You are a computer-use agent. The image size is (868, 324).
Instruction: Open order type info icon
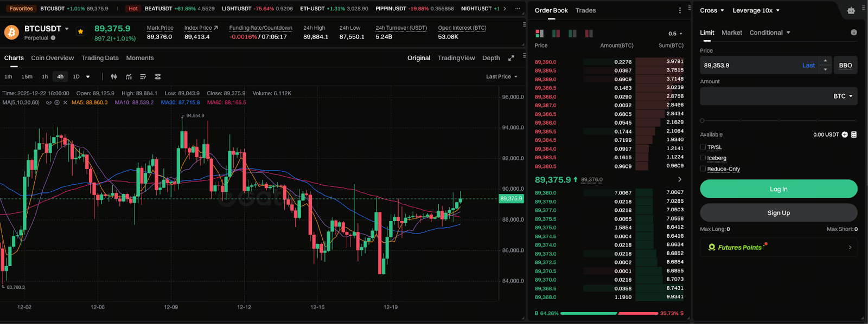click(x=854, y=33)
